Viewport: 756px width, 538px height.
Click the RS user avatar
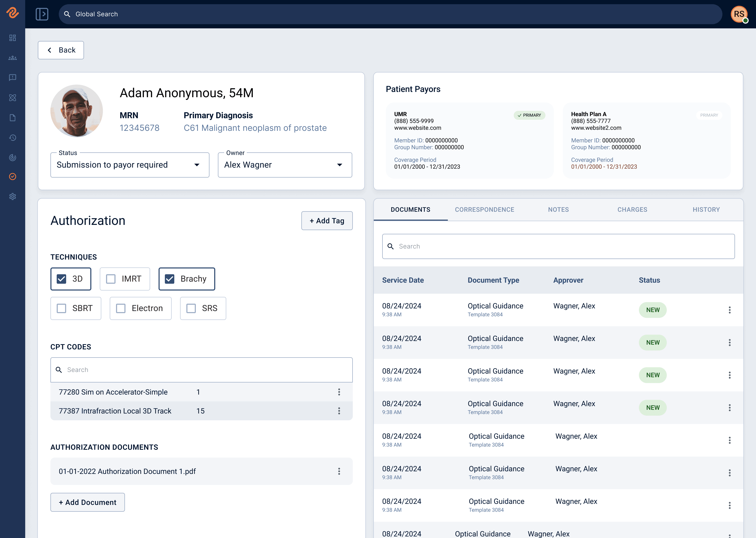(739, 14)
